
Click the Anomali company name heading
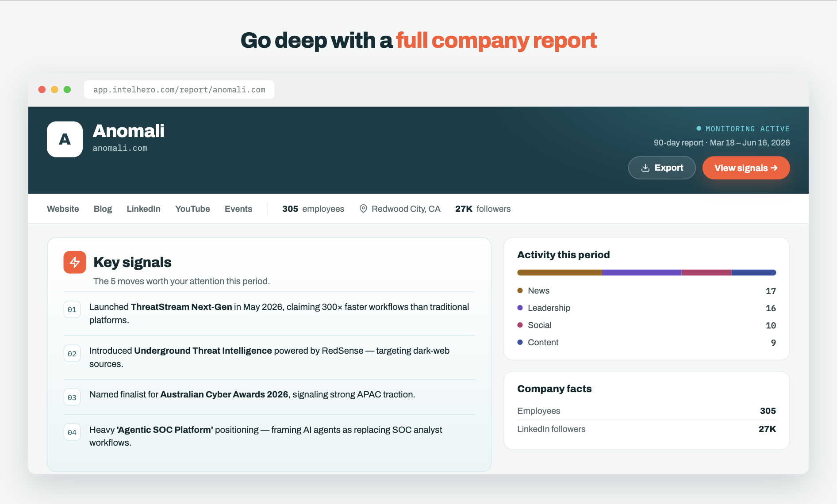click(129, 131)
